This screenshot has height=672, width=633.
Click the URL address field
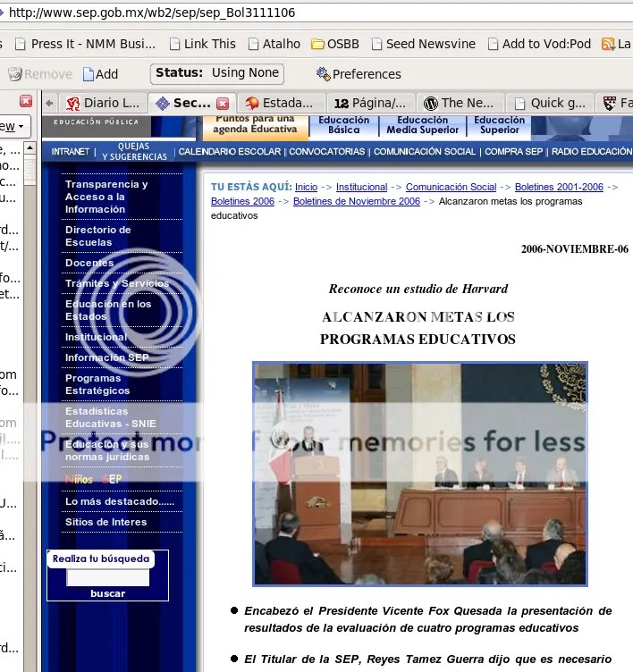pyautogui.click(x=317, y=13)
